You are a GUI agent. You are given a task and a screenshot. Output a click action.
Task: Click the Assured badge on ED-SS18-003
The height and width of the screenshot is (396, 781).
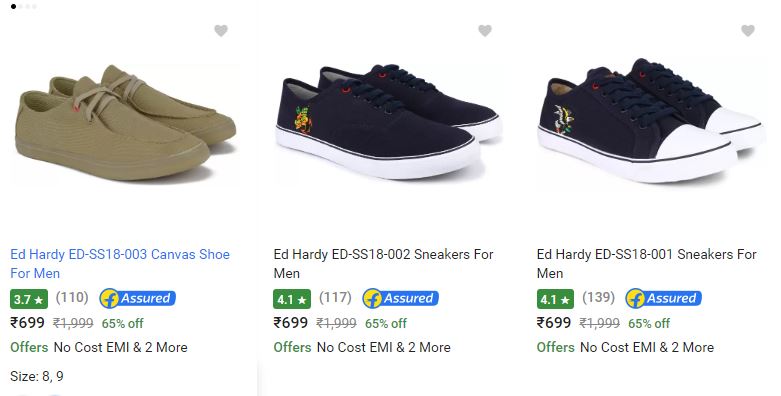(137, 298)
